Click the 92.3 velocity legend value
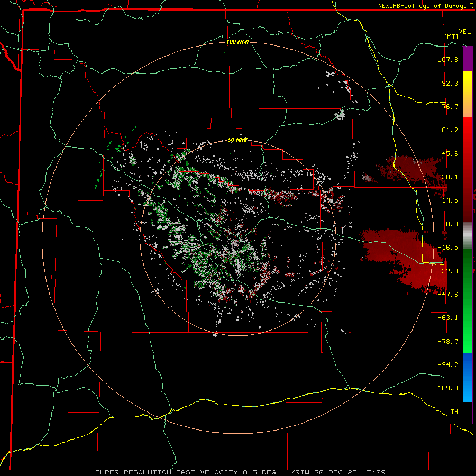The image size is (476, 476). tap(450, 83)
